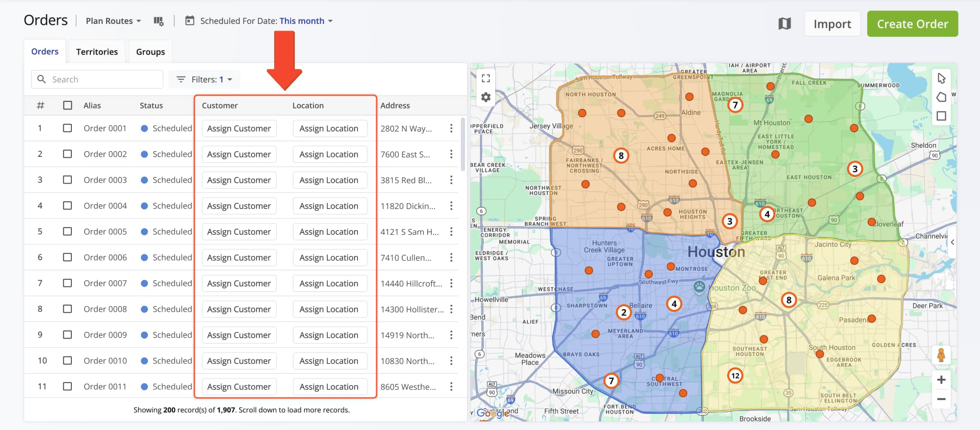980x430 pixels.
Task: Click the green Create Order button
Action: pos(913,24)
